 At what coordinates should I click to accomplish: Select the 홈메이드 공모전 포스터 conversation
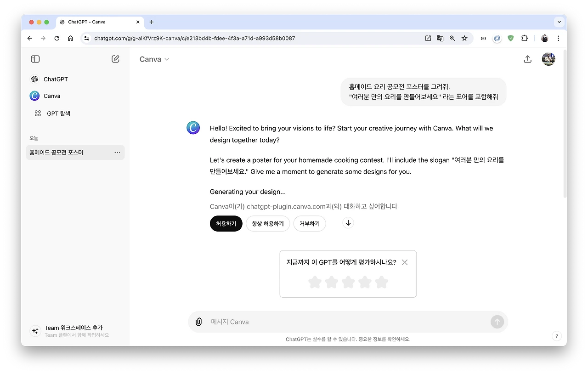click(x=75, y=153)
